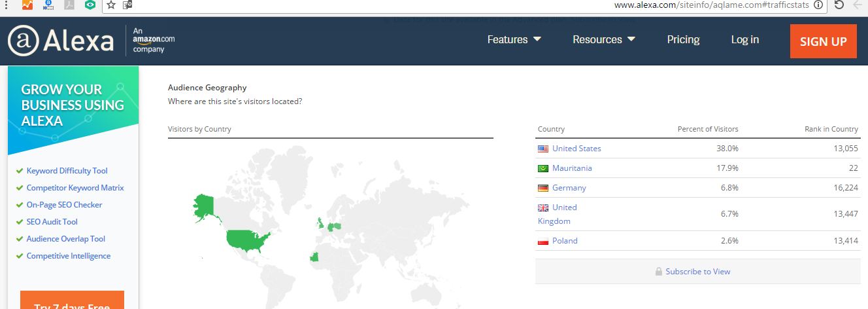The image size is (868, 309).
Task: Reload the page with the refresh icon
Action: point(839,5)
